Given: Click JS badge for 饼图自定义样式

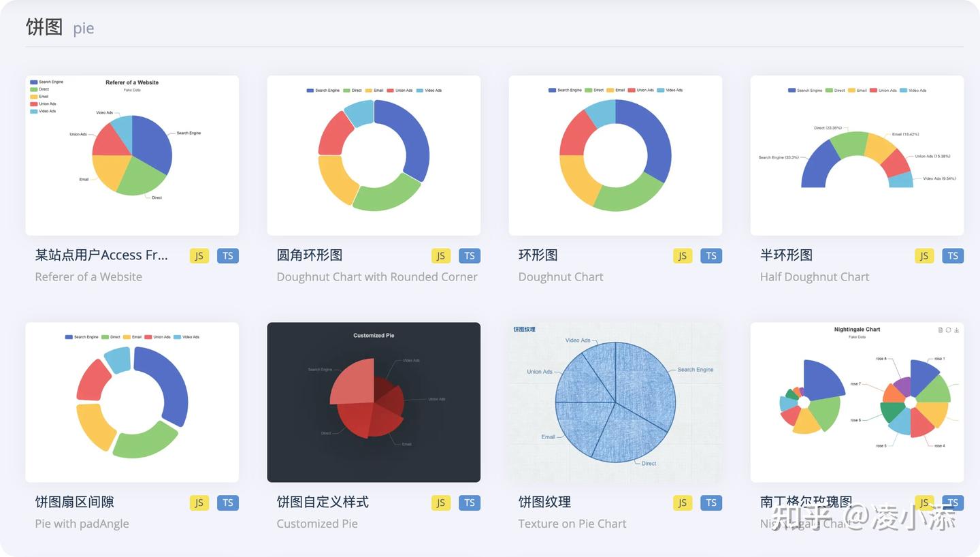Looking at the screenshot, I should [441, 503].
